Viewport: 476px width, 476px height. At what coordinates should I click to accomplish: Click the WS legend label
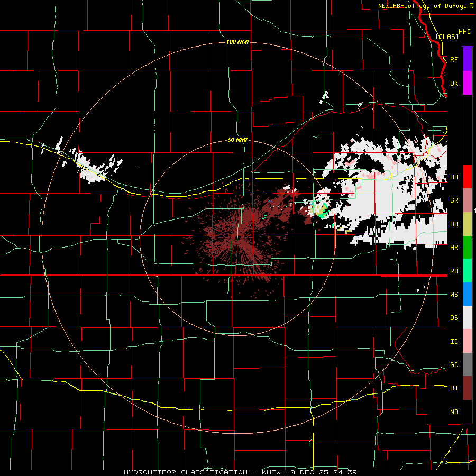point(454,295)
